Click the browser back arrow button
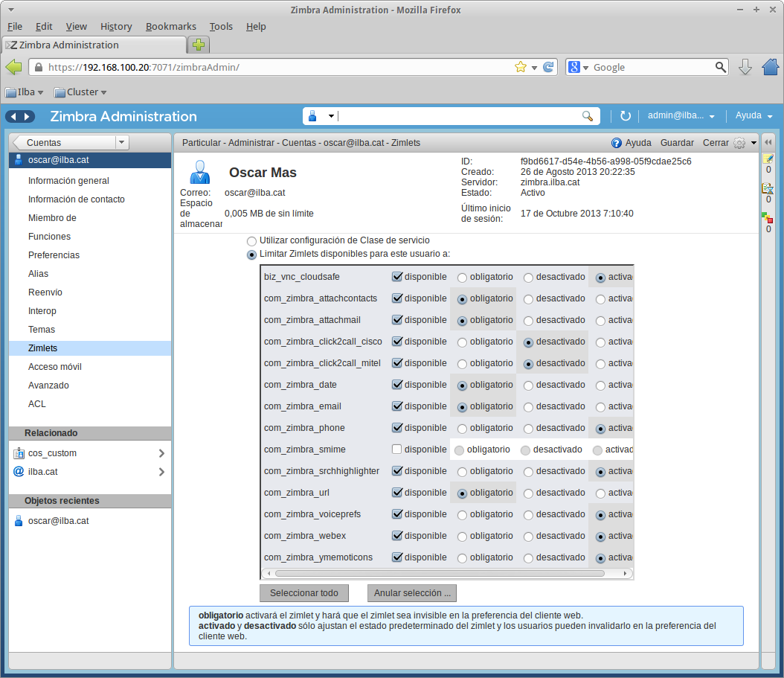784x678 pixels. 13,66
